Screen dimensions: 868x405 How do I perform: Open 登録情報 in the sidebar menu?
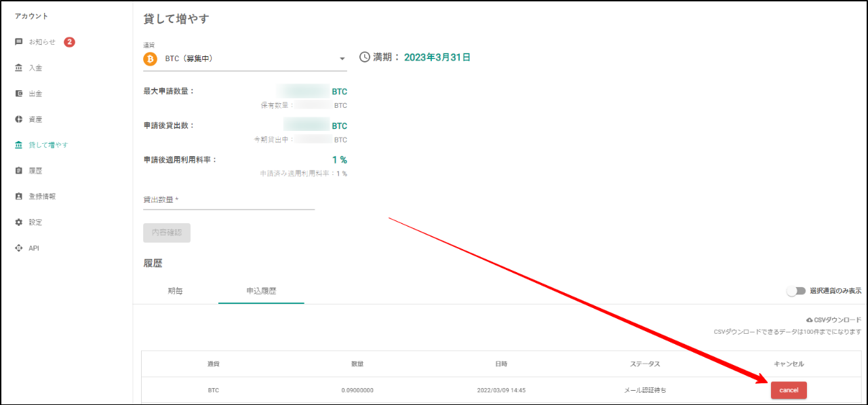42,197
